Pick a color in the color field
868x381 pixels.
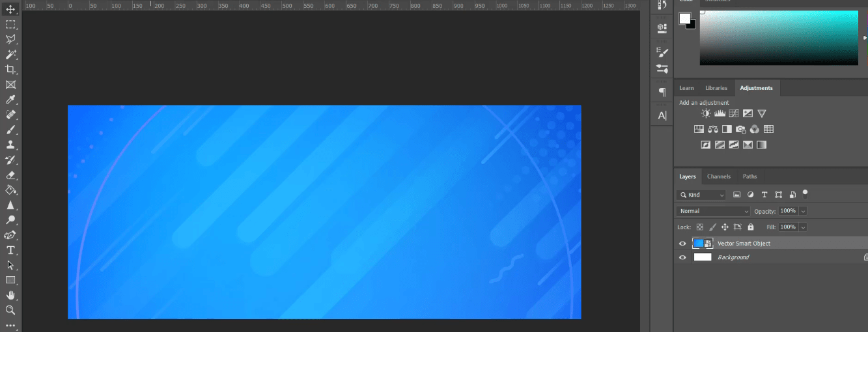pos(779,38)
